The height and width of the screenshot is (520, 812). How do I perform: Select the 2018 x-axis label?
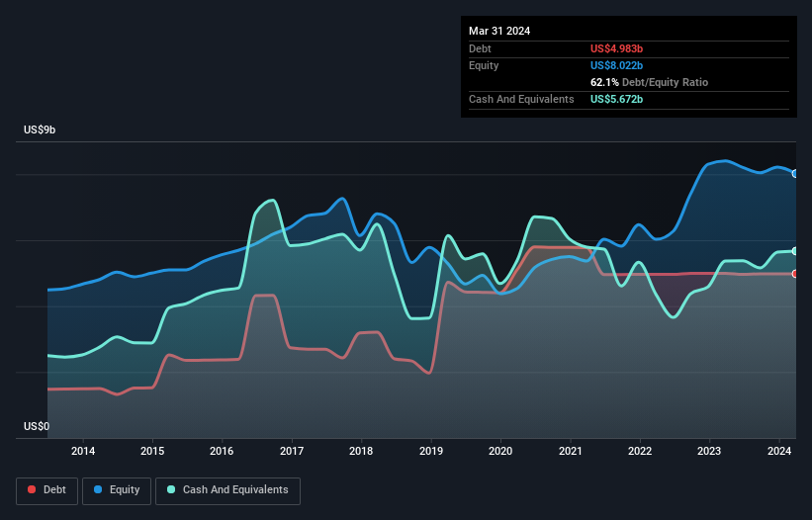(361, 451)
